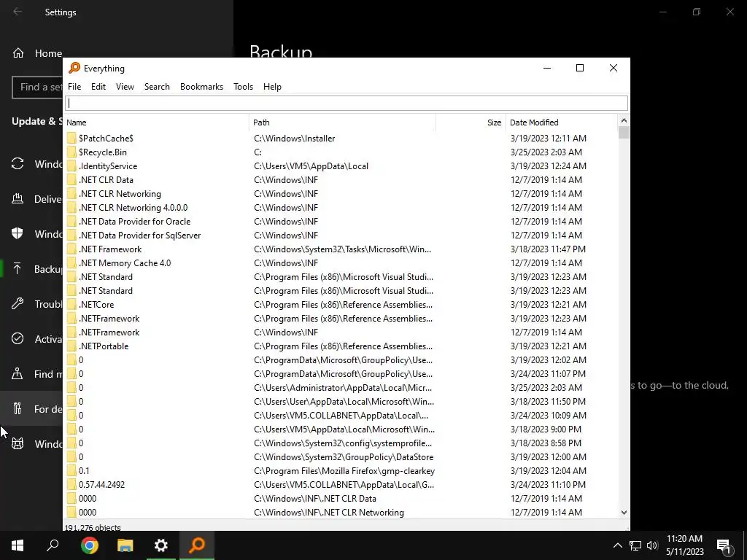747x560 pixels.
Task: Open the notification action center
Action: pos(723,545)
